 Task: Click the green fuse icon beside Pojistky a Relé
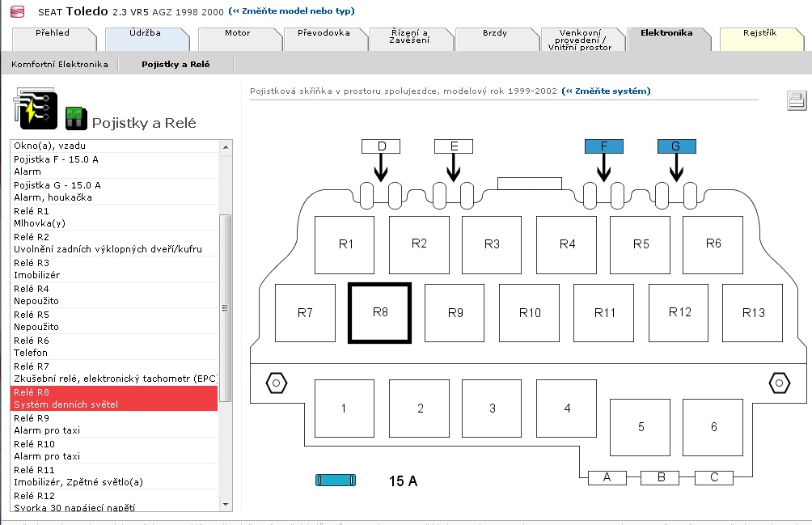tap(75, 118)
